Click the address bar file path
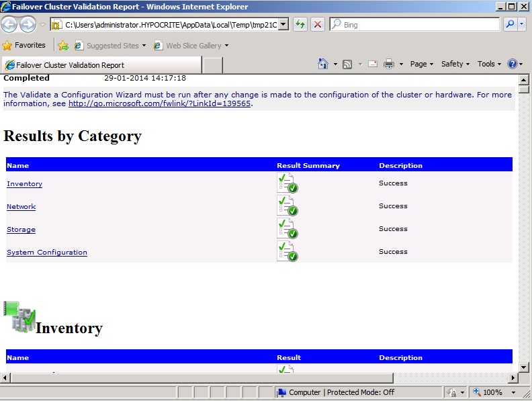 (x=171, y=25)
